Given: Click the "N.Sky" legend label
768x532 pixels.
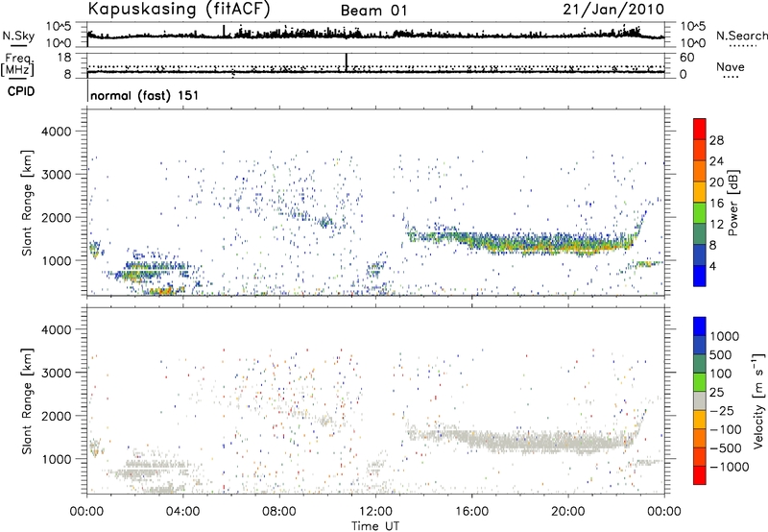Looking at the screenshot, I should click(18, 36).
